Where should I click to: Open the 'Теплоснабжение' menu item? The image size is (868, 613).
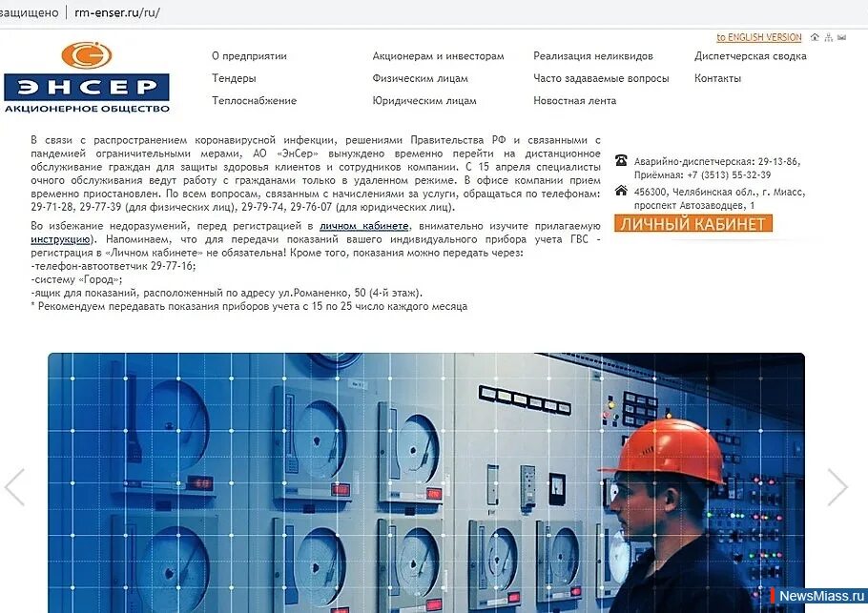click(x=254, y=100)
